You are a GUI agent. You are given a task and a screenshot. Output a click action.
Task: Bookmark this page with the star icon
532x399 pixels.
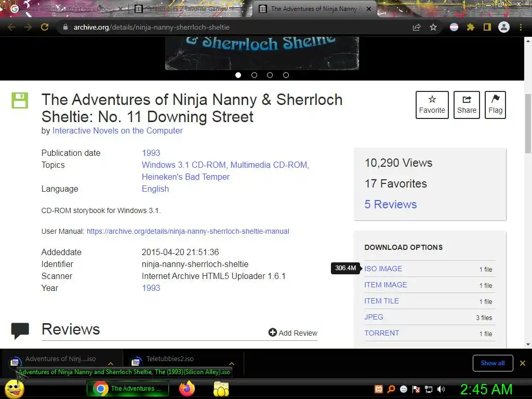pos(433,27)
